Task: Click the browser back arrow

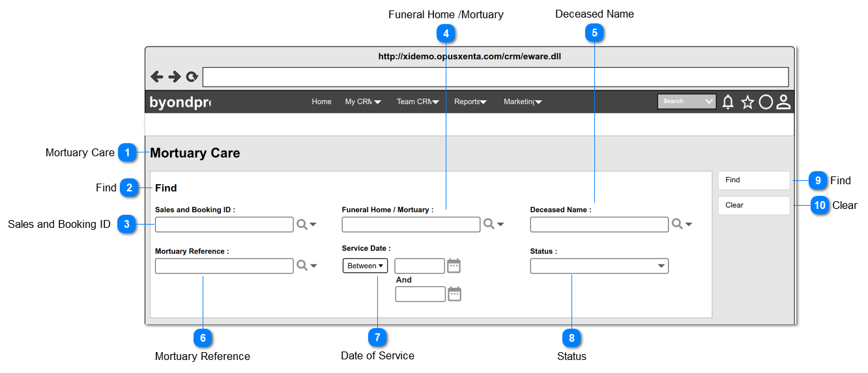Action: coord(157,77)
